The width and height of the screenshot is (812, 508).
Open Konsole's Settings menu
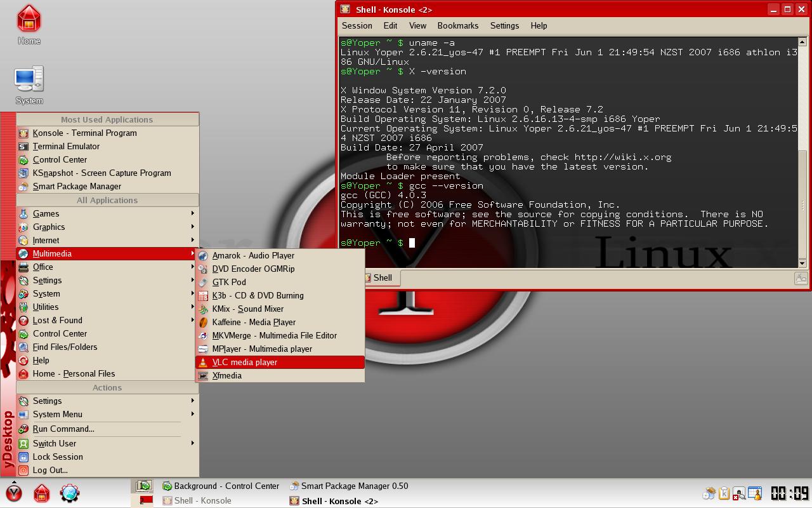click(504, 25)
